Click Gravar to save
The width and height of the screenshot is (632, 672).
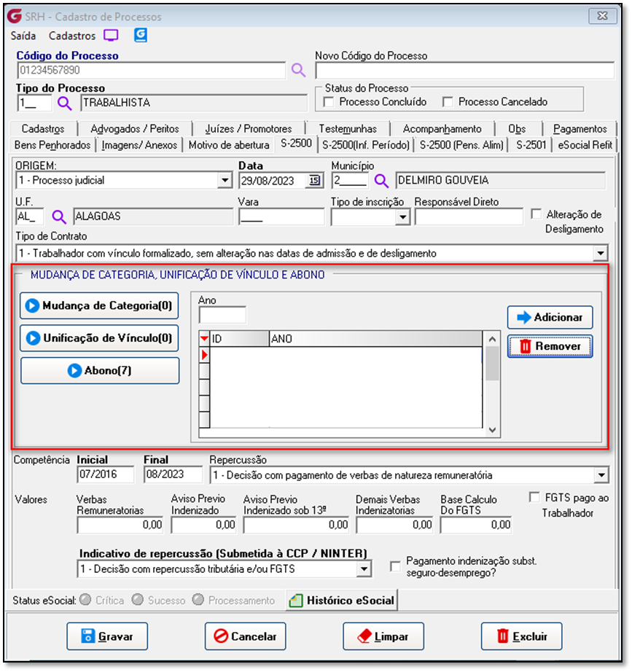tap(107, 636)
